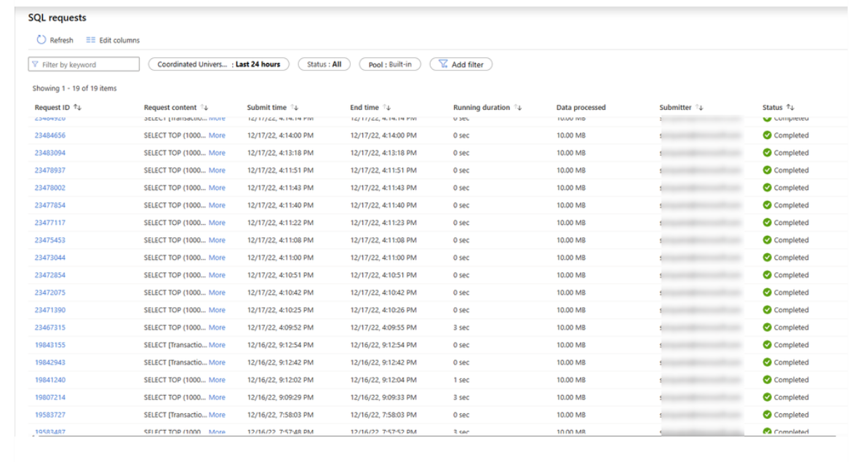Click More for request 23477117
868x462 pixels.
click(217, 223)
